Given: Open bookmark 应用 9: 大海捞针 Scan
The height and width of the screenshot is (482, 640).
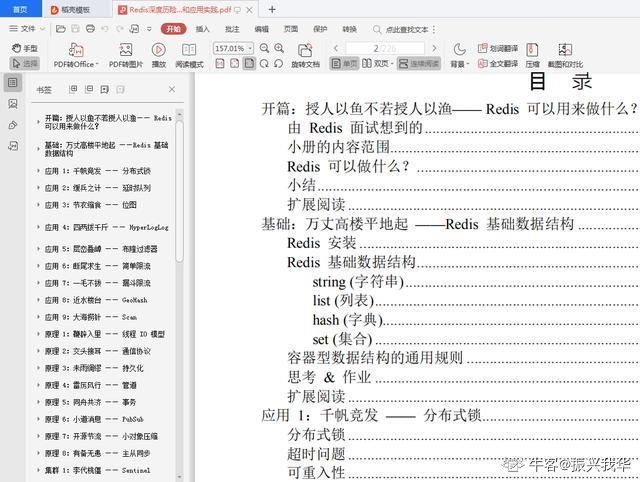Looking at the screenshot, I should coord(91,317).
